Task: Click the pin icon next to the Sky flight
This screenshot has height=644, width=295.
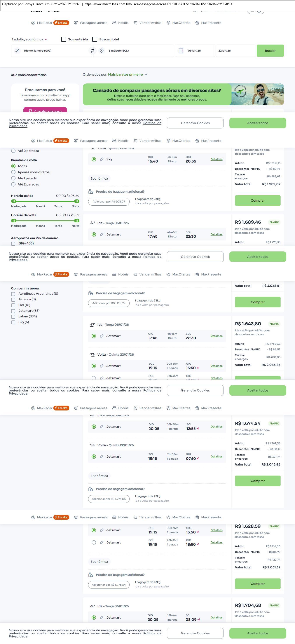Action: (x=101, y=159)
